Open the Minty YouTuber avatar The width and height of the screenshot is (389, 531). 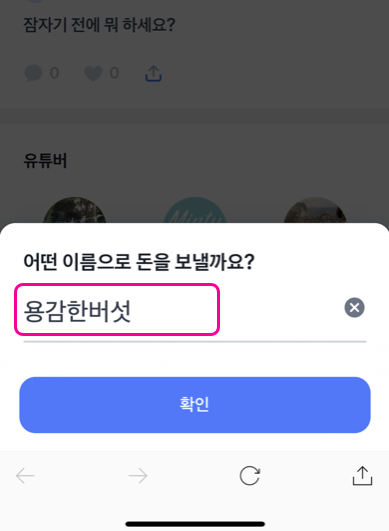[x=195, y=210]
